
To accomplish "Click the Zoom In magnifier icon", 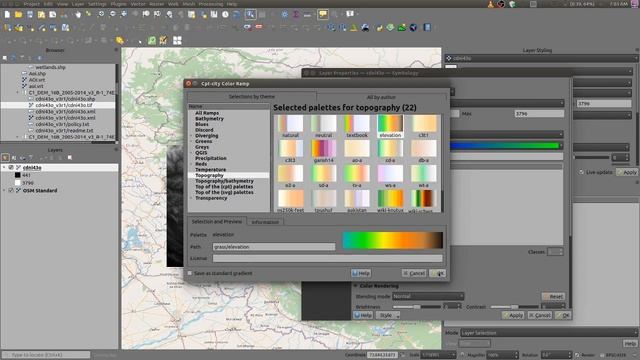I will [x=101, y=15].
